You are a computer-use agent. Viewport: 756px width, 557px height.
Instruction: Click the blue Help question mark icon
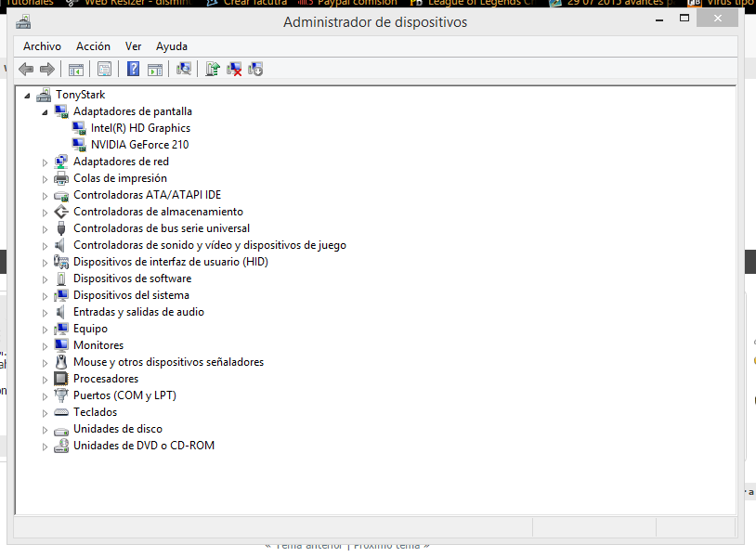click(133, 70)
